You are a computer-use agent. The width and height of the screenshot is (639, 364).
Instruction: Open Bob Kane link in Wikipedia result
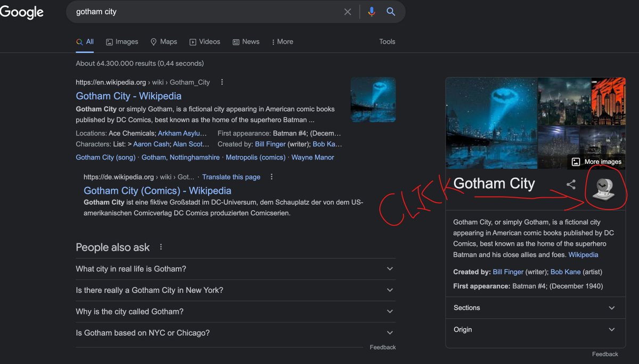[327, 144]
